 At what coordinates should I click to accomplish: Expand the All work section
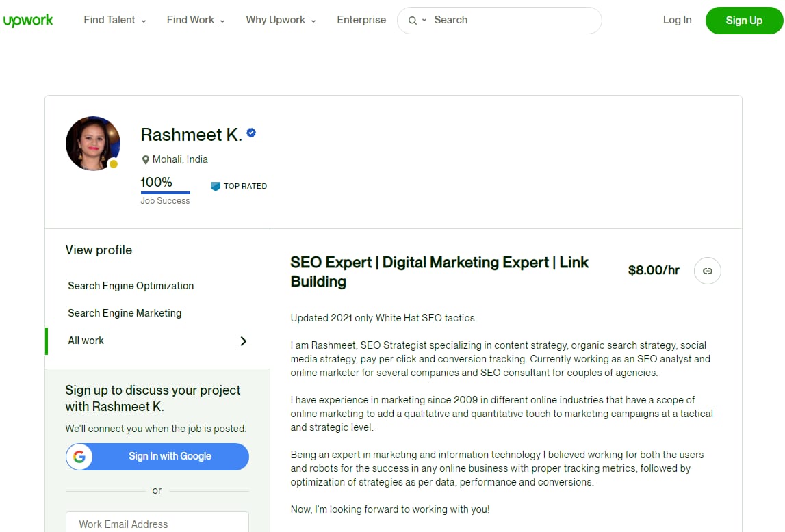243,340
